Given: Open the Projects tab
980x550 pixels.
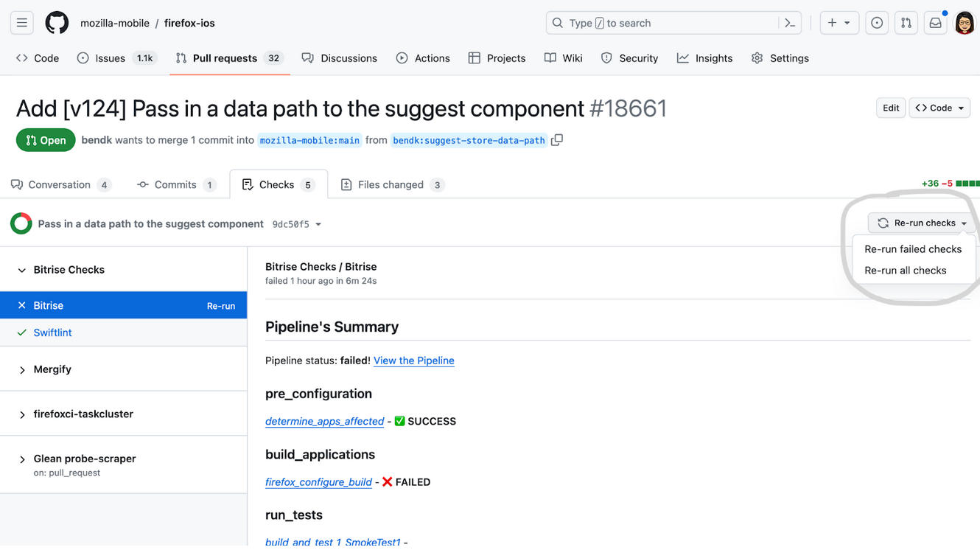Looking at the screenshot, I should click(497, 58).
